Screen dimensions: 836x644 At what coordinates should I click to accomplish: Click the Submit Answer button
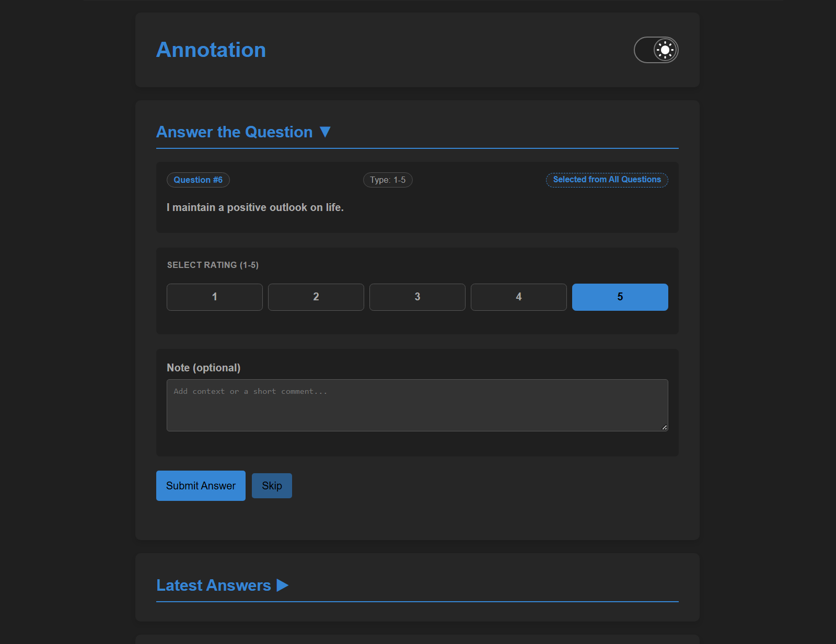[201, 486]
